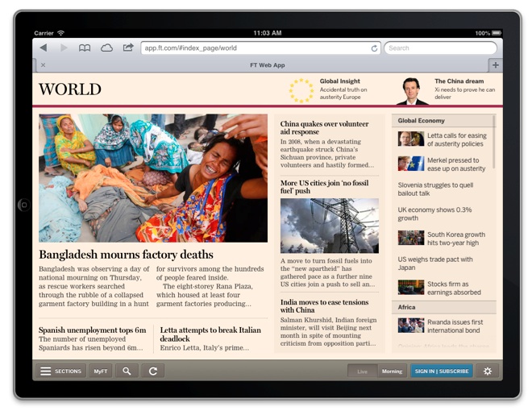Open Stocks firm as earnings absorbed

454,289
